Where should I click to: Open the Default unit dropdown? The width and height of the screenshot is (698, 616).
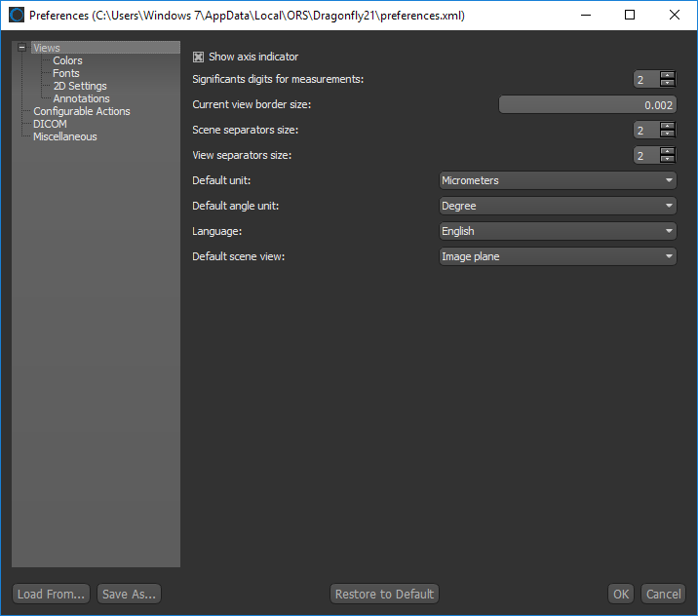(558, 180)
